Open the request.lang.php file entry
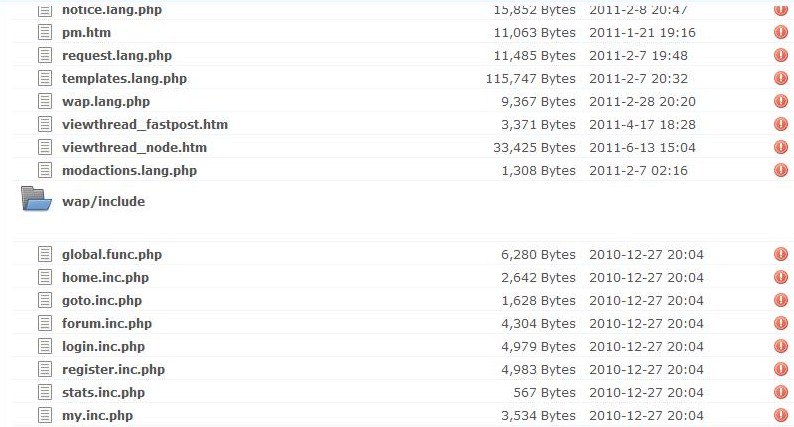This screenshot has width=794, height=427. [x=117, y=56]
